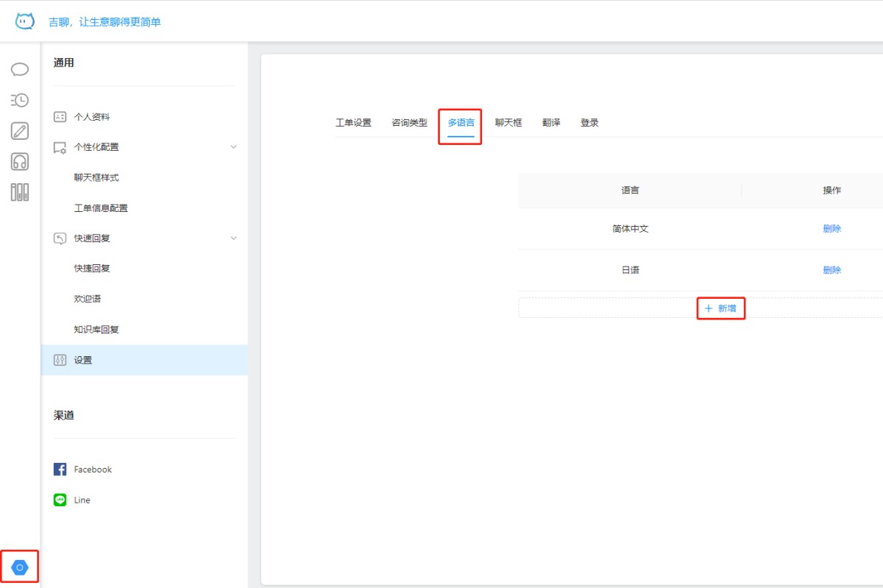Click the edit pencil icon in left rail

pyautogui.click(x=20, y=131)
